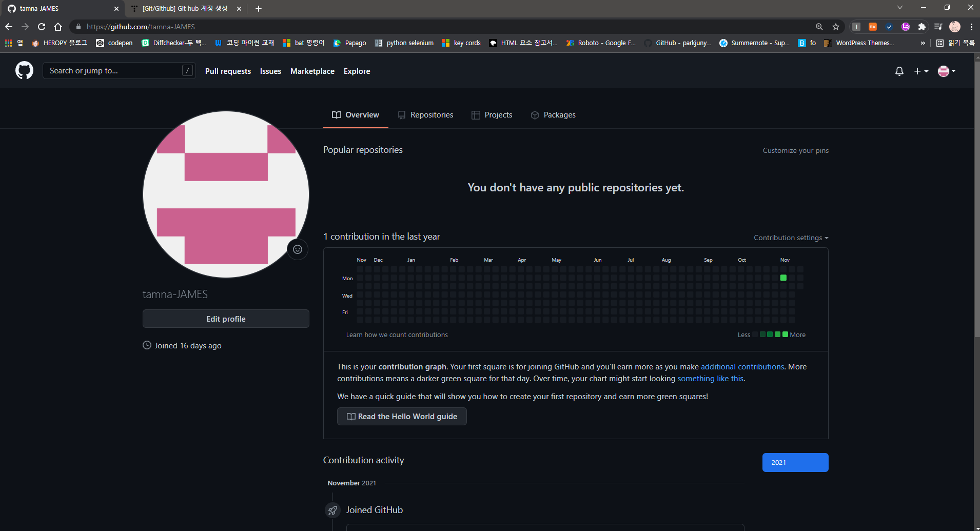
Task: Switch to the Repositories tab
Action: point(426,115)
